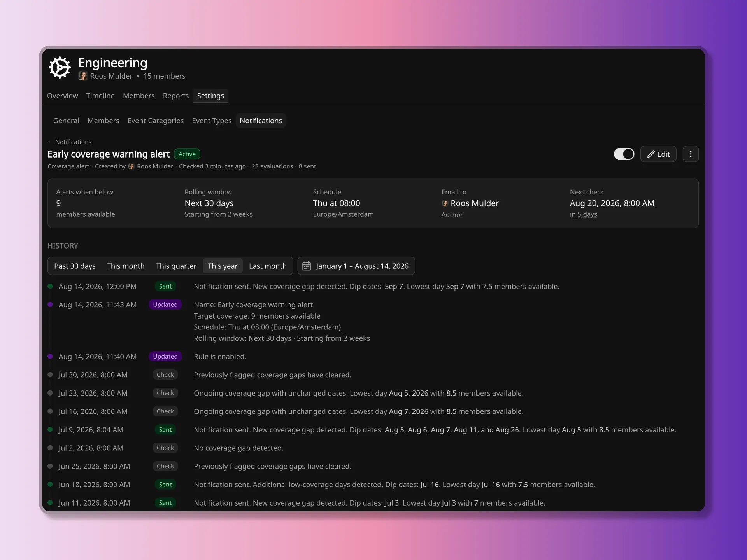
Task: Open the top-level Members tab
Action: point(139,96)
